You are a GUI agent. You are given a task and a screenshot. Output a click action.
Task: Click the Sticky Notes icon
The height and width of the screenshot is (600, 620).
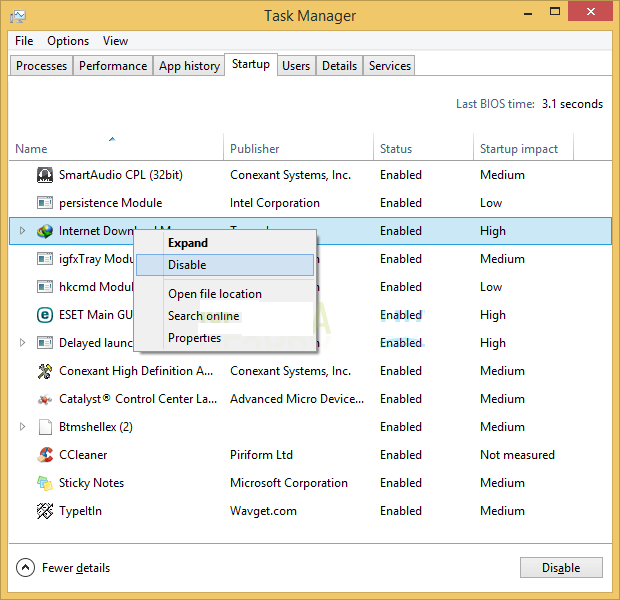[45, 483]
